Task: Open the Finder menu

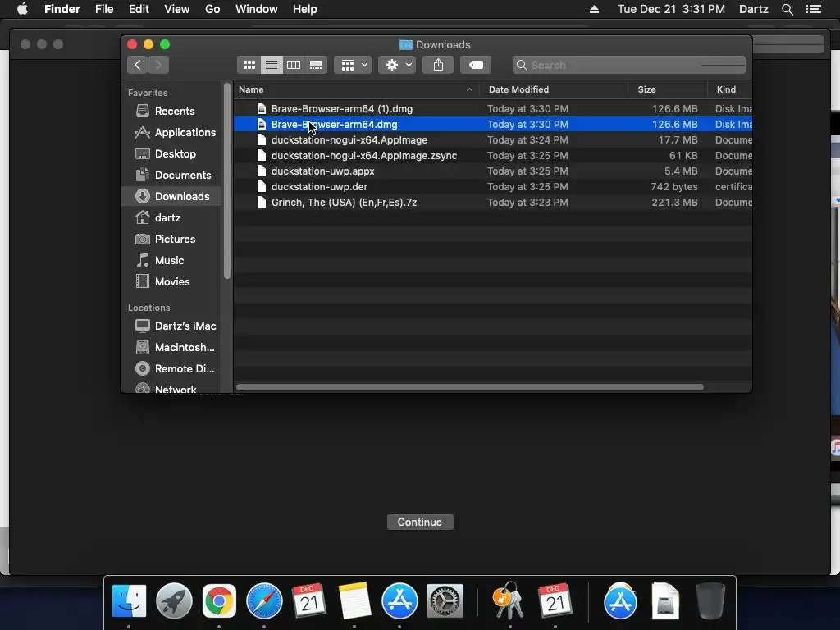Action: tap(62, 9)
